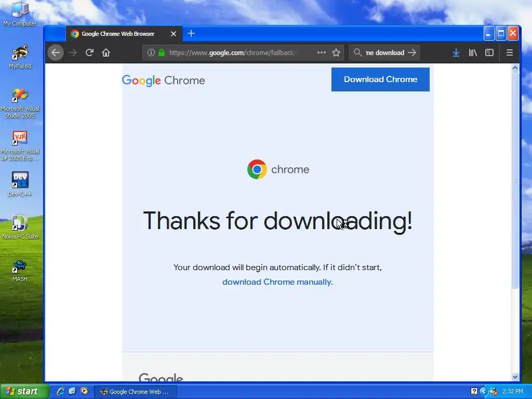Click the download Chrome manually link
The image size is (532, 399).
coord(277,282)
